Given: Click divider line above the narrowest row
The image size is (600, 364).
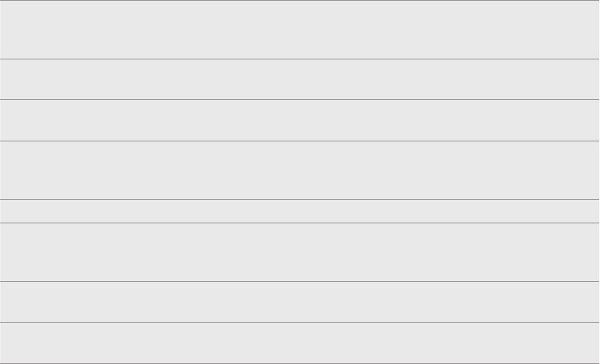Looking at the screenshot, I should pos(300,199).
